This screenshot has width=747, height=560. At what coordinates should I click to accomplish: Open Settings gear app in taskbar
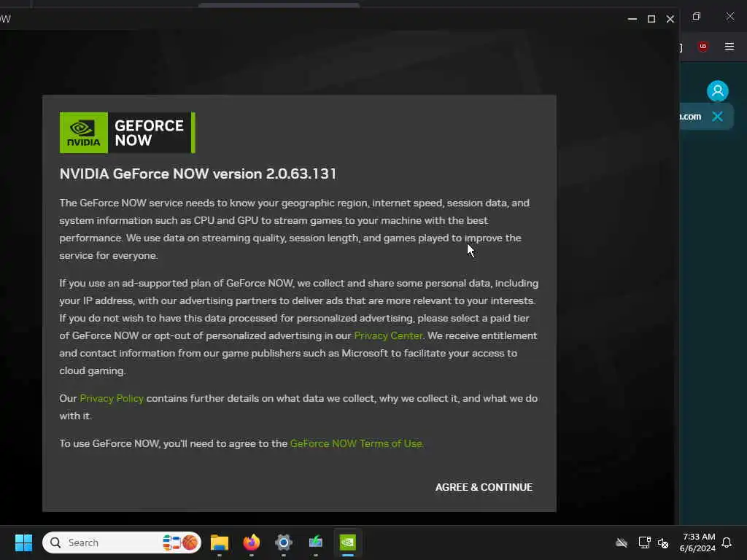pyautogui.click(x=284, y=542)
